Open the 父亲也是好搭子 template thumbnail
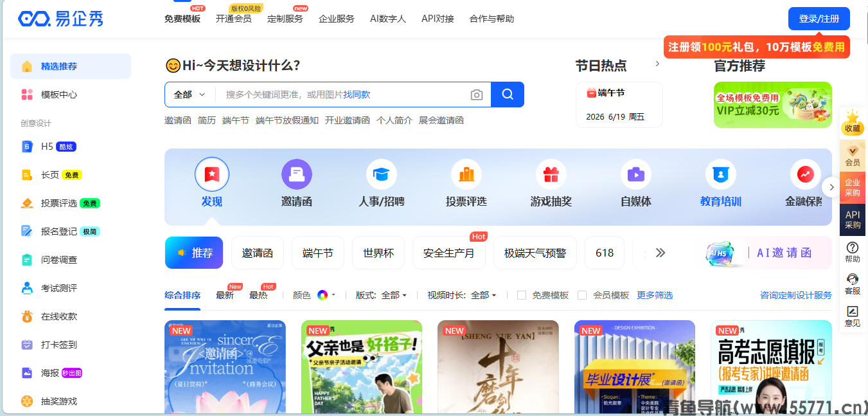The width and height of the screenshot is (868, 416). (x=362, y=367)
